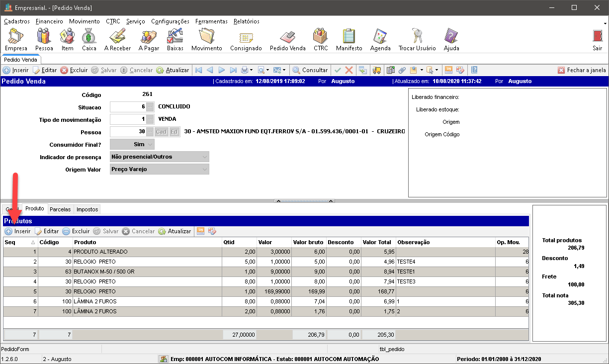Click the Baixas toolbar icon
Image resolution: width=609 pixels, height=364 pixels.
(x=175, y=39)
